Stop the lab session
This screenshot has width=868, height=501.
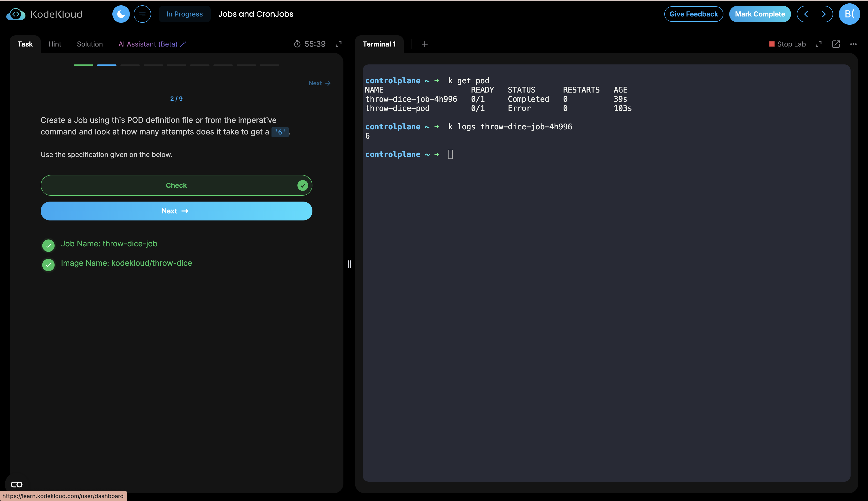coord(787,44)
